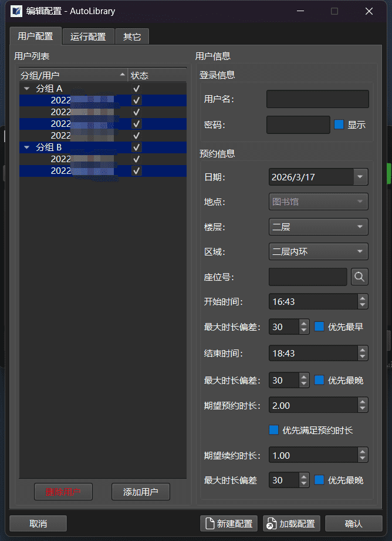The width and height of the screenshot is (392, 541).
Task: Decrease end time 最大时长偏差 with down arrow
Action: 304,384
